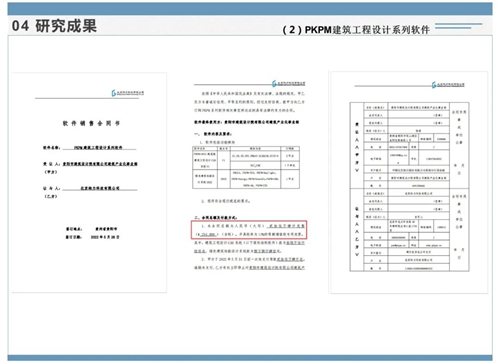
Task: Click the lower 让与人 party info table block
Action: tap(409, 230)
